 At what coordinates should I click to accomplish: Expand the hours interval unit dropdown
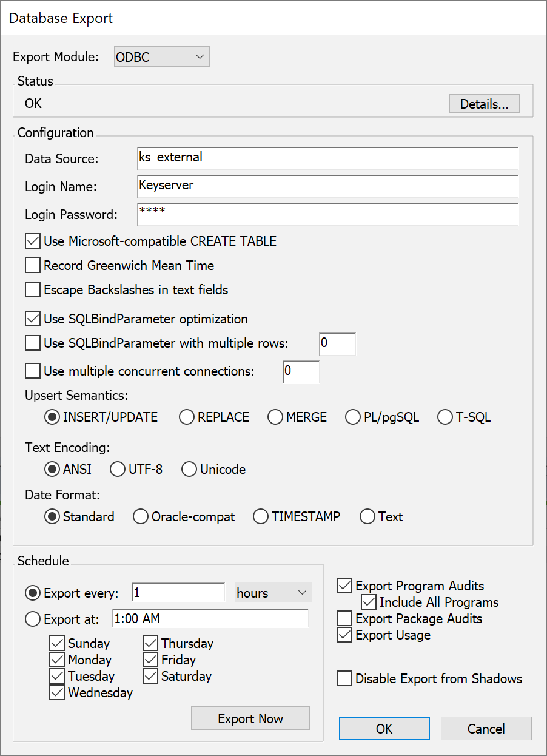pos(273,593)
